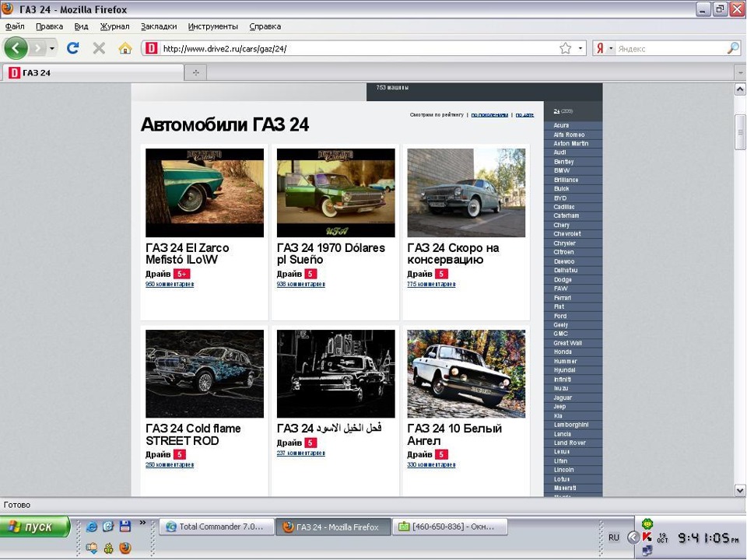
Task: Click the scrollbar down arrow
Action: click(740, 490)
